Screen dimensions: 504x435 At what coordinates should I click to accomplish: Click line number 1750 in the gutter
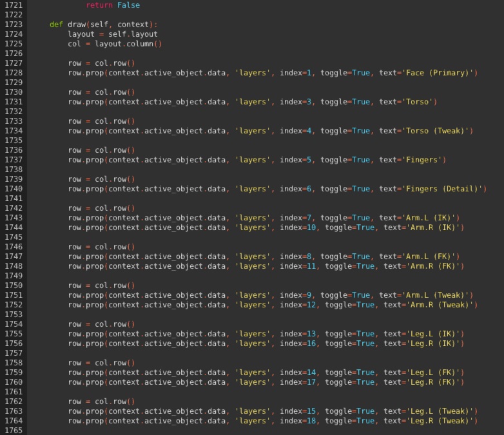(13, 285)
